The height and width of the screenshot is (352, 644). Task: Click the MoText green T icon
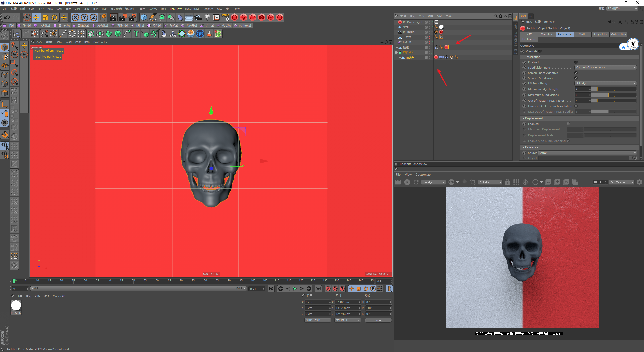[136, 34]
